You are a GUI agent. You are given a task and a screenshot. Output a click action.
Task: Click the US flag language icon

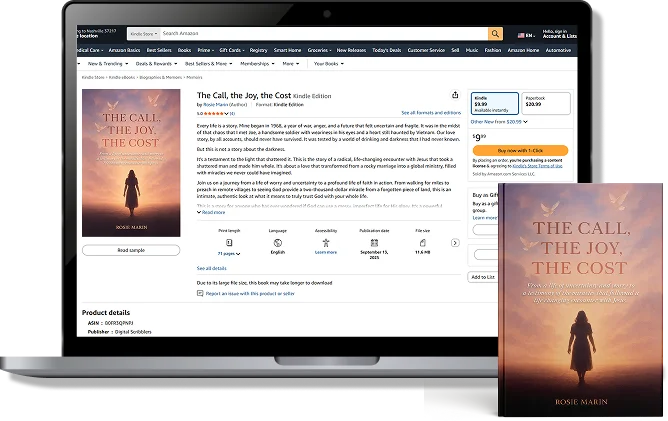pos(521,35)
